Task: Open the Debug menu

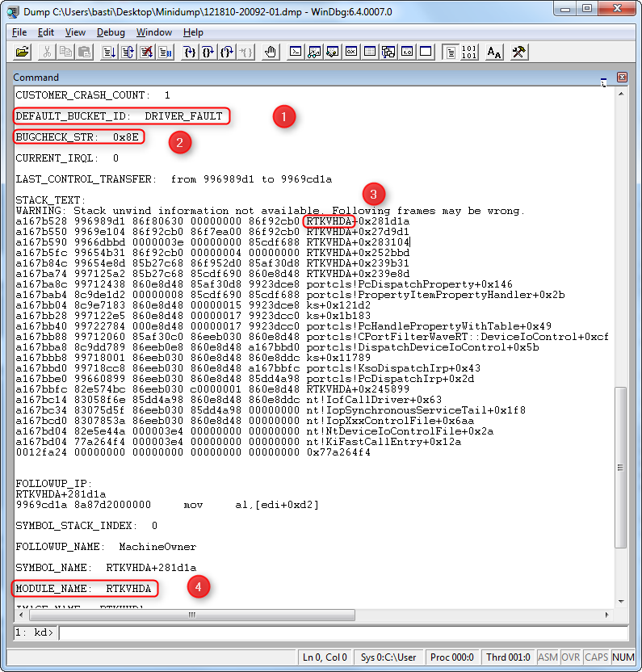Action: point(111,32)
